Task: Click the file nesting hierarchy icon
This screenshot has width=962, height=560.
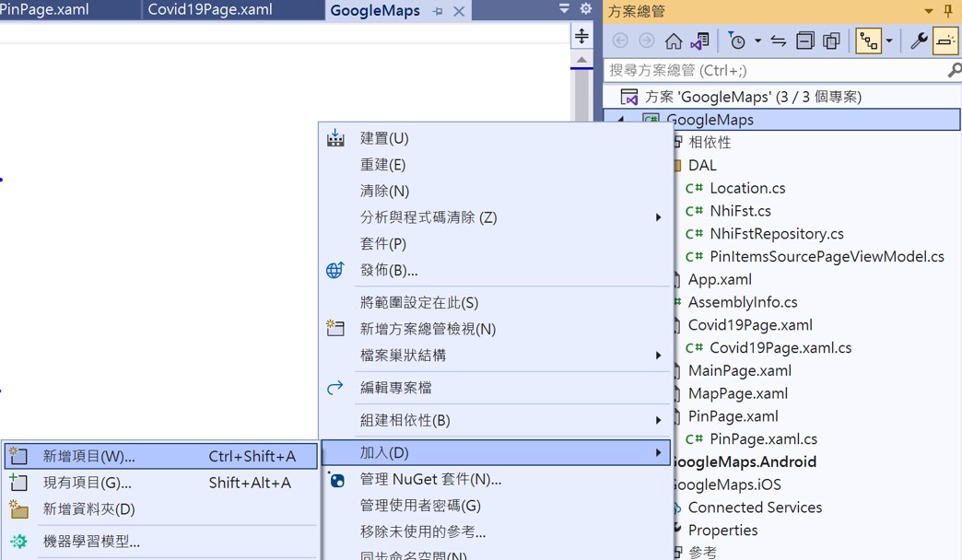Action: point(869,41)
